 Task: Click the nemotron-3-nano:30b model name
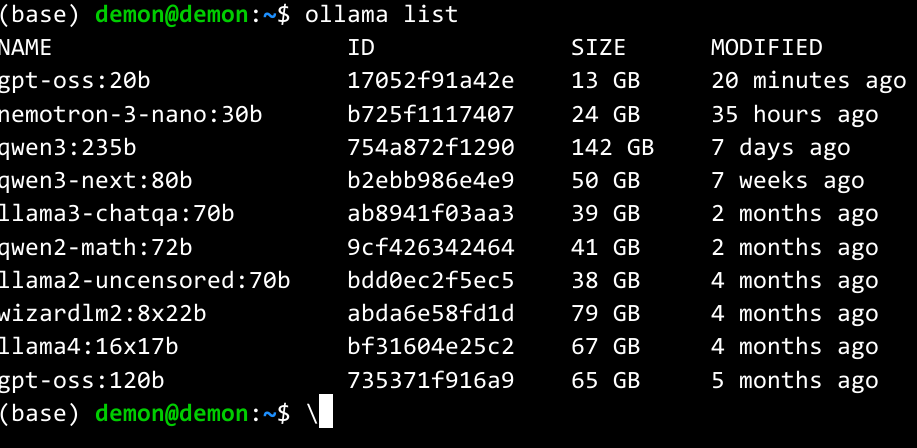(130, 114)
